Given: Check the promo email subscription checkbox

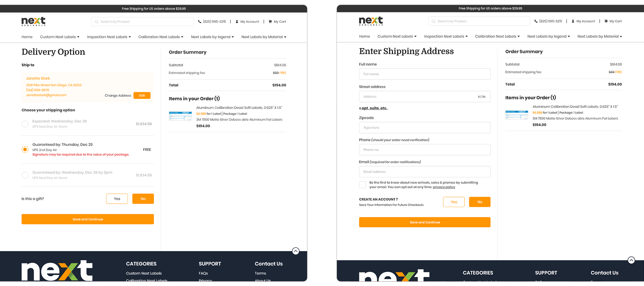Looking at the screenshot, I should click(x=363, y=185).
